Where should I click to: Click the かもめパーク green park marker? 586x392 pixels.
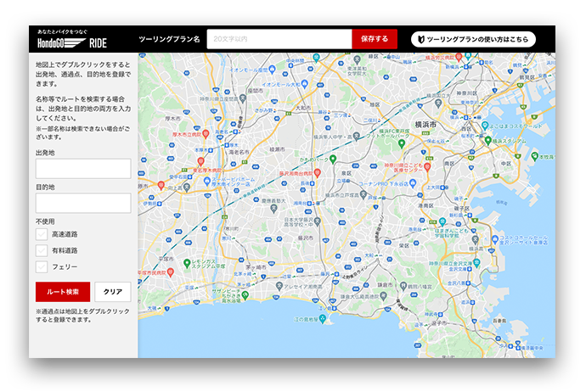coord(333,158)
